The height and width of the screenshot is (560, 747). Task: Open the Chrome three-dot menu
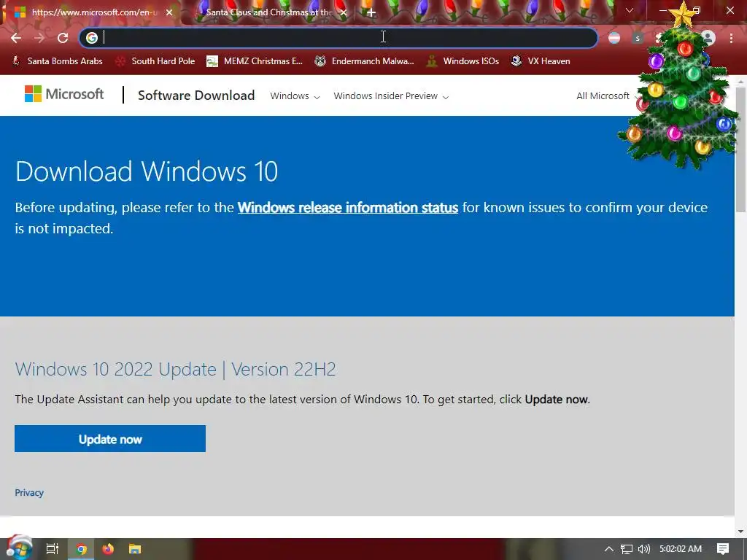point(731,38)
